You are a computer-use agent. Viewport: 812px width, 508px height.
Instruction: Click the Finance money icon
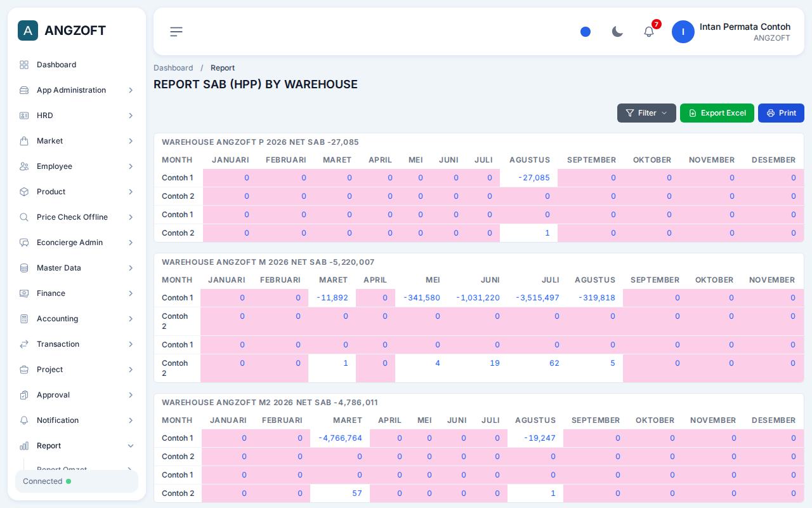click(24, 293)
